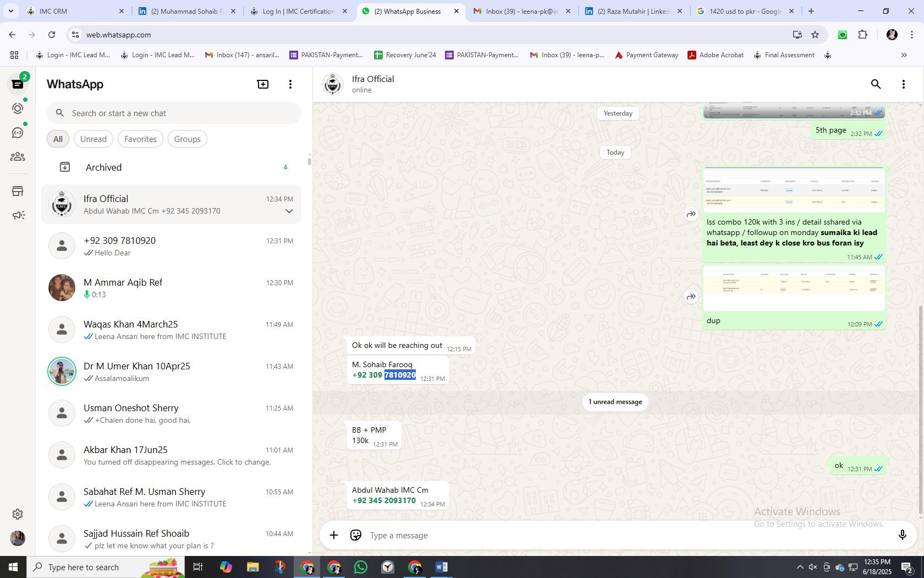Open WhatsApp settings gear
This screenshot has height=578, width=924.
coord(18,514)
